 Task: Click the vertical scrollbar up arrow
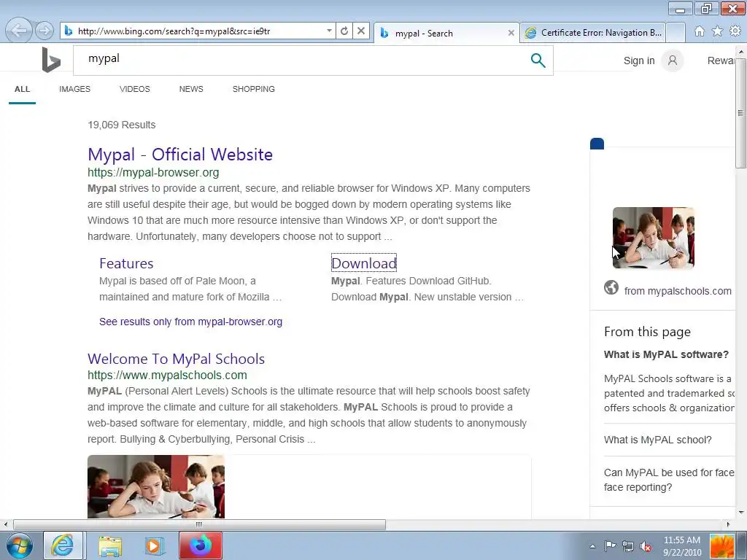click(740, 50)
